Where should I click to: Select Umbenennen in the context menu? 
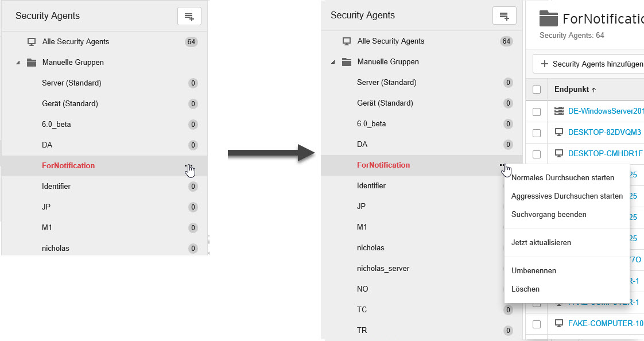click(534, 270)
